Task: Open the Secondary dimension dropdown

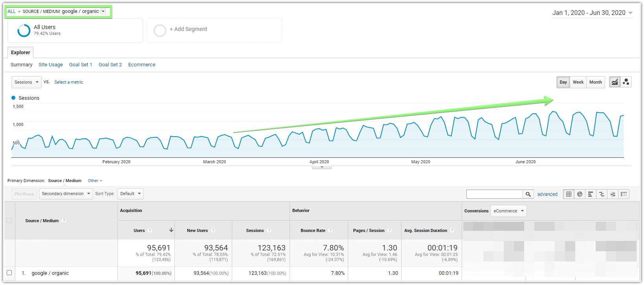Action: click(x=66, y=194)
